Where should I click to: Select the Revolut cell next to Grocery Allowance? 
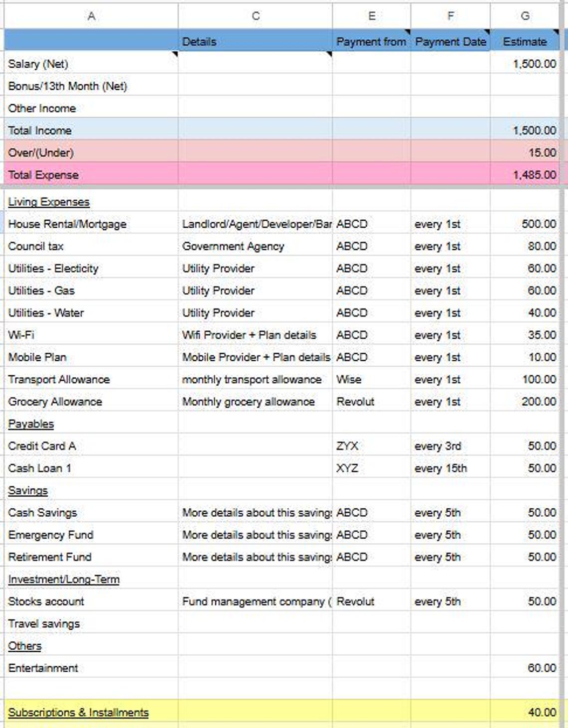(355, 402)
